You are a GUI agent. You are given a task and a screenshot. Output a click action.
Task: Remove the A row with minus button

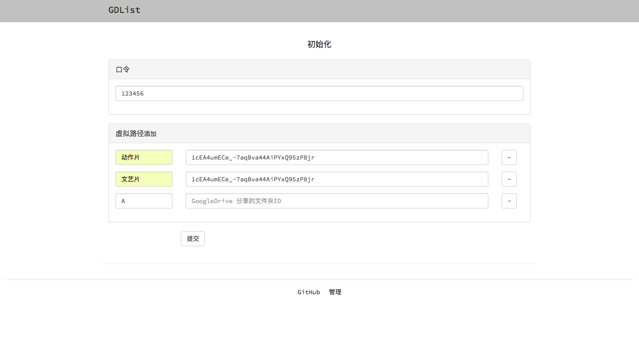509,201
